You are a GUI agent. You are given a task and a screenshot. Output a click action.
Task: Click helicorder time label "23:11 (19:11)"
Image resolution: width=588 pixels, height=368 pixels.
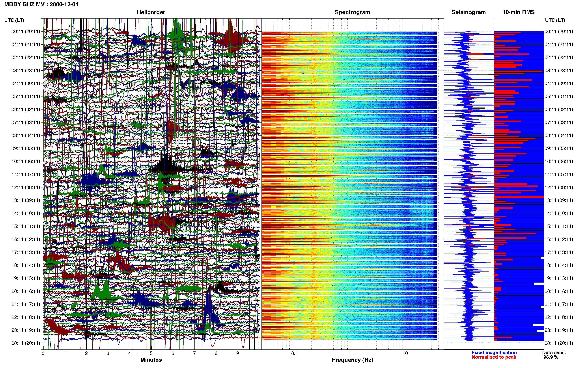tap(26, 330)
